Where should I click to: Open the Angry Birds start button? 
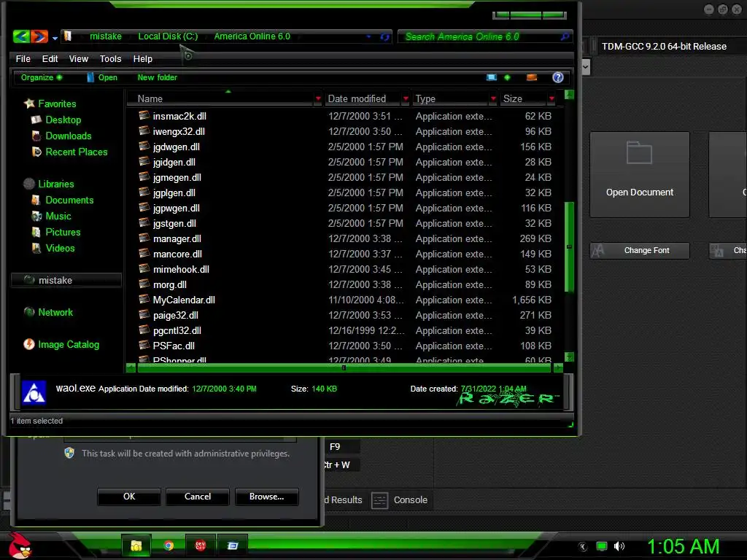(20, 545)
